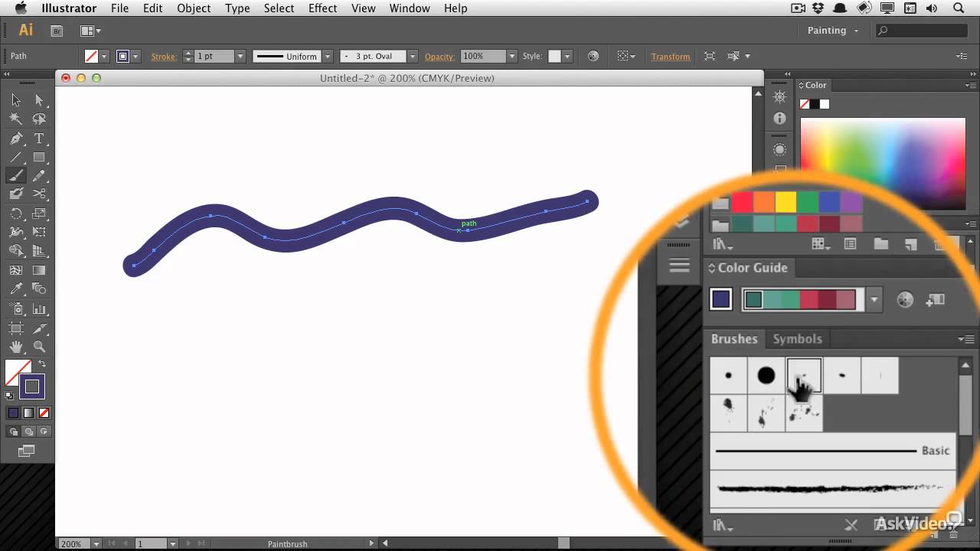
Task: Activate the Type tool
Action: 39,139
